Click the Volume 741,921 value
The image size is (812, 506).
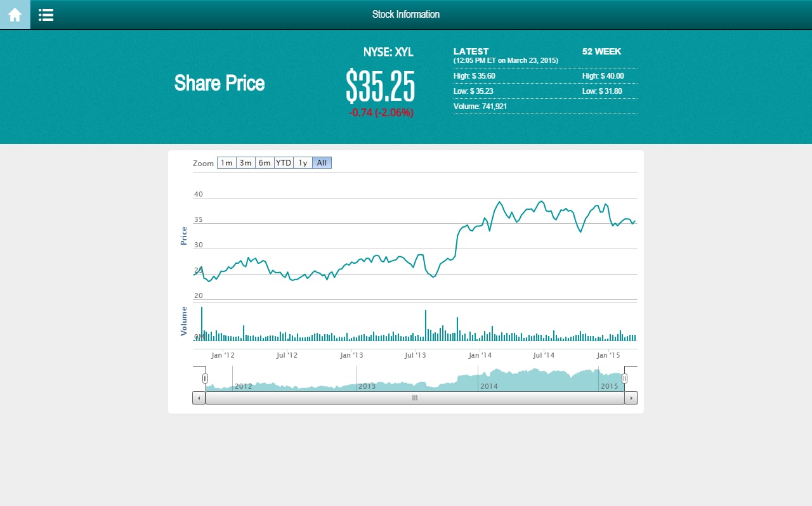point(480,107)
